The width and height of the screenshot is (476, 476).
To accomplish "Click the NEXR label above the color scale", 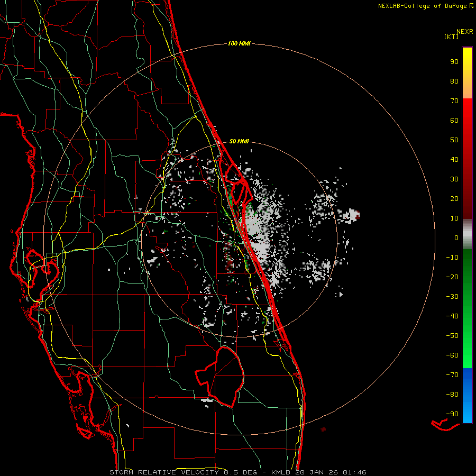I will click(x=464, y=32).
